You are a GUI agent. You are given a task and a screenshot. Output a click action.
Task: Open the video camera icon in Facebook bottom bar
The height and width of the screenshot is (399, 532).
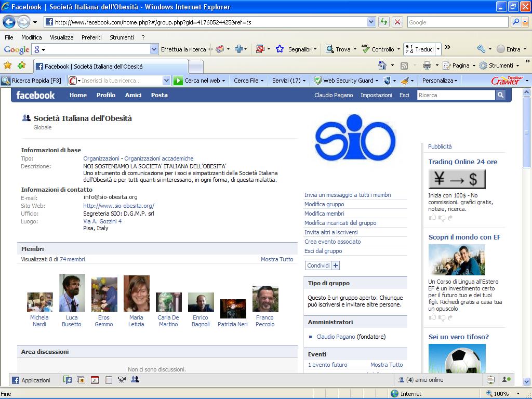[122, 380]
